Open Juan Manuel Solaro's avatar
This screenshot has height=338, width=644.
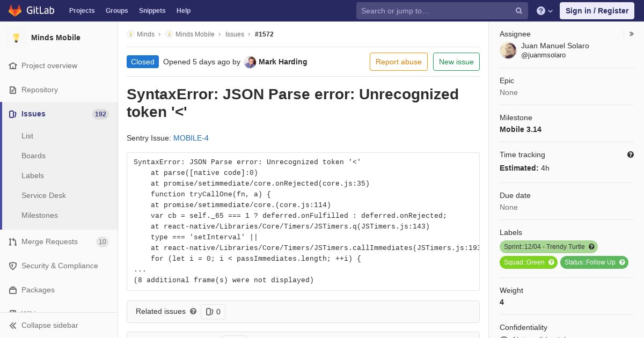508,50
